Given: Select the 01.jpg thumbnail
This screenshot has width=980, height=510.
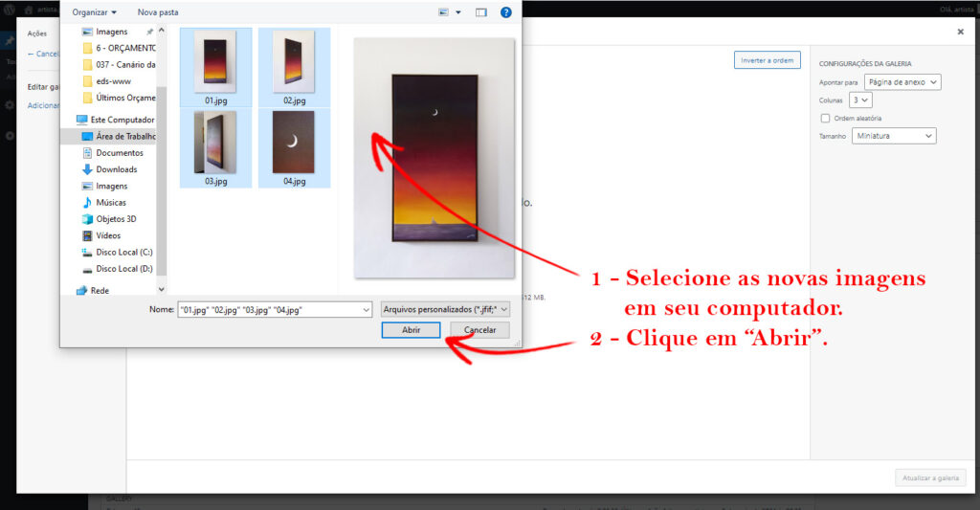Looking at the screenshot, I should [x=215, y=67].
